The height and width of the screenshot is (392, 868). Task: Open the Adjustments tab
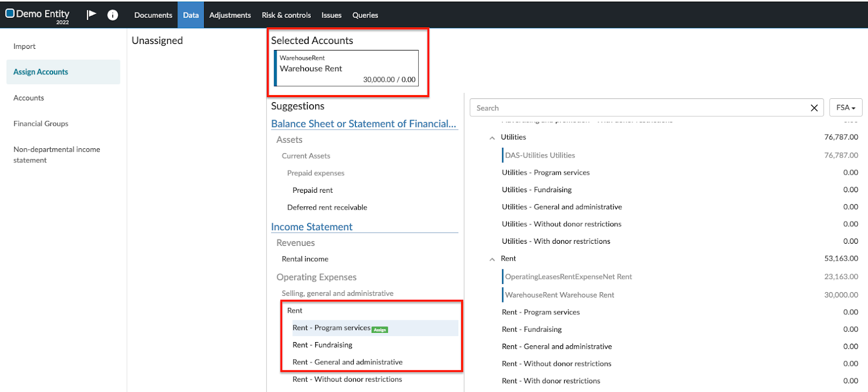point(230,15)
